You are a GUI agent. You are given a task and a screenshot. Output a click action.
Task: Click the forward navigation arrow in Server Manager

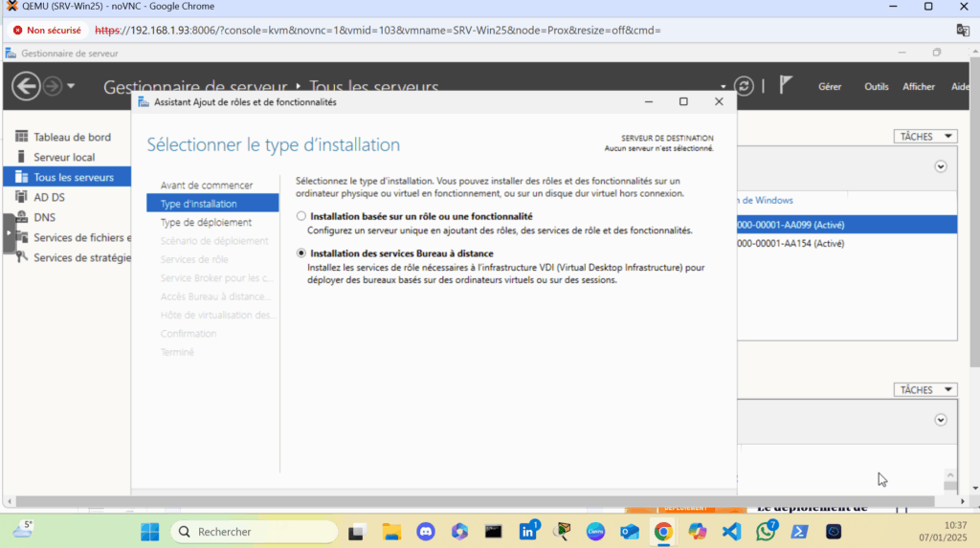tap(53, 86)
